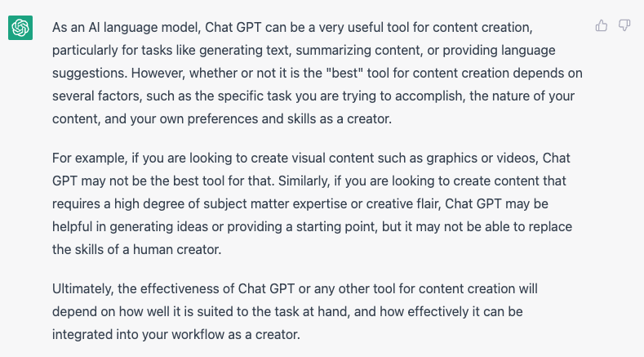Click the green ChatGPT logo avatar
The width and height of the screenshot is (644, 357).
coord(20,28)
